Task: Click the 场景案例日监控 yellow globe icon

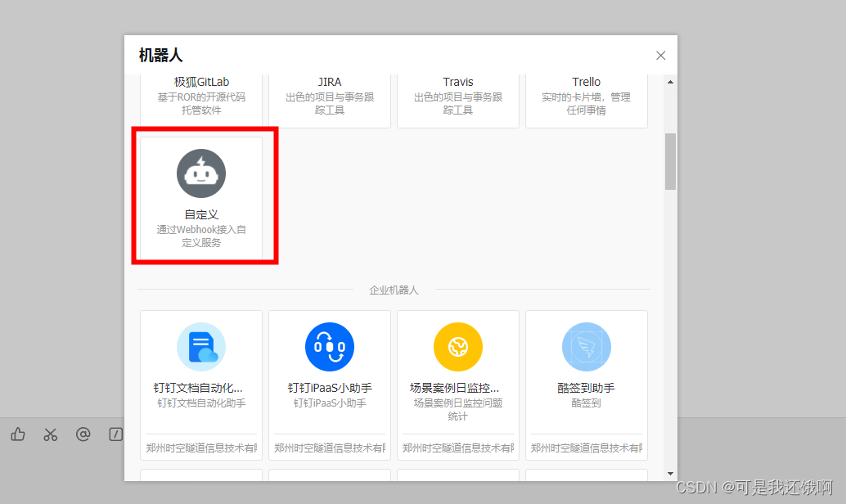Action: (458, 347)
